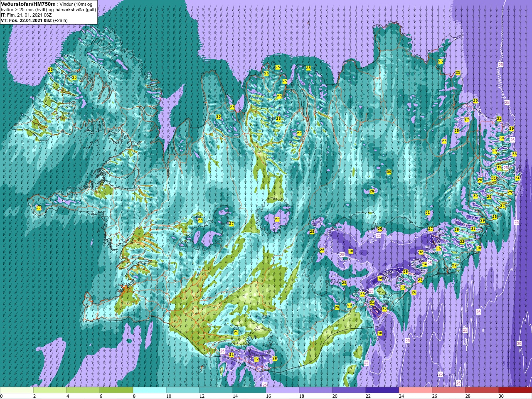Pick the dark red legend swatch above 30
The height and width of the screenshot is (399, 532).
pos(515,390)
